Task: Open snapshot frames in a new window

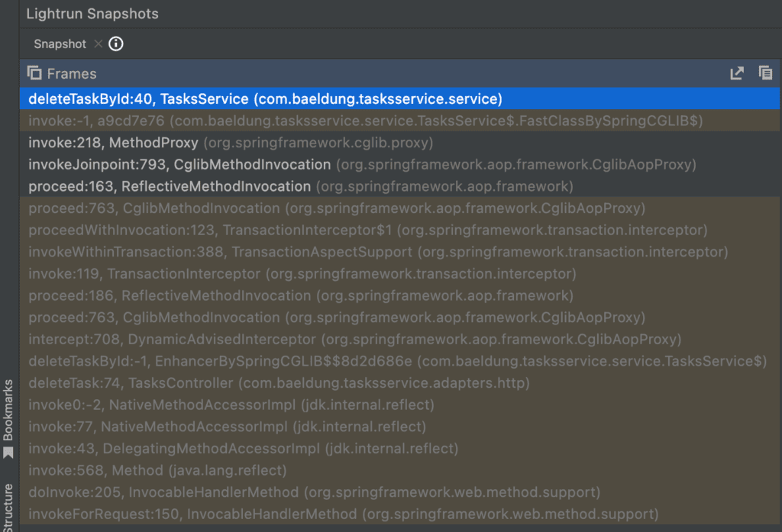Action: point(736,73)
